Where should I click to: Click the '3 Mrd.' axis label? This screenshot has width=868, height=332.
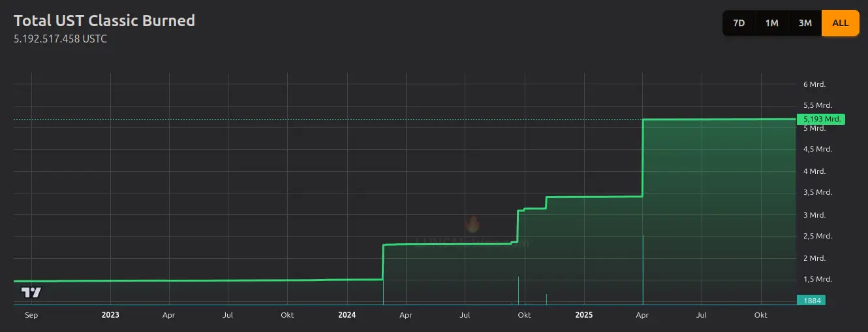pos(814,215)
